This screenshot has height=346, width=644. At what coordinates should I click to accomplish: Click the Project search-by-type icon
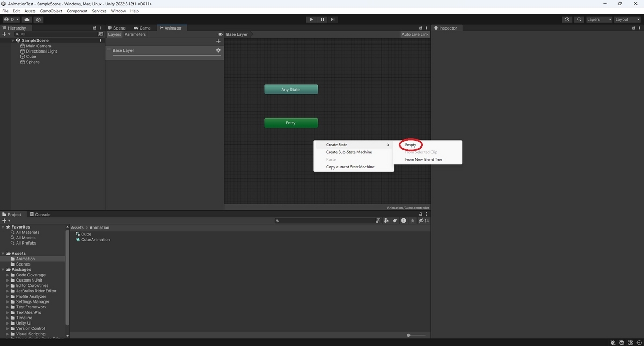click(378, 220)
